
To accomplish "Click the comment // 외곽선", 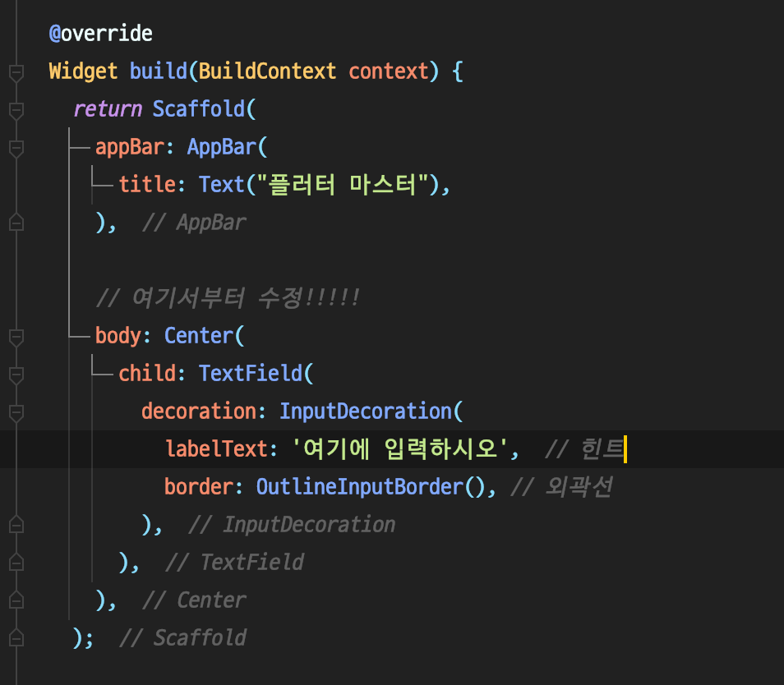I will pos(561,486).
